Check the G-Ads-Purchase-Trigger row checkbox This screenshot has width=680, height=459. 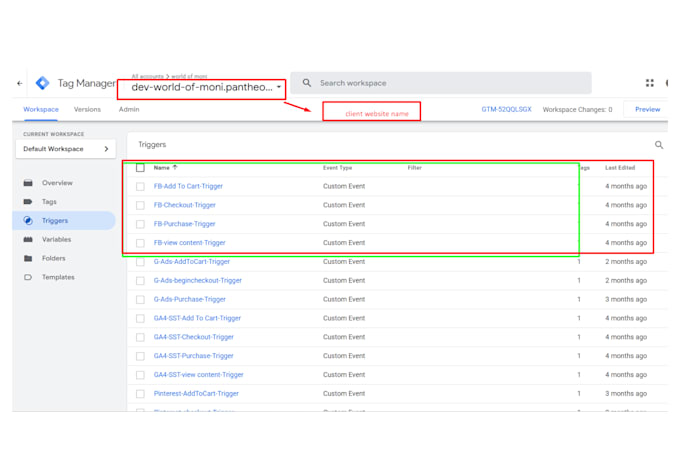pyautogui.click(x=140, y=300)
